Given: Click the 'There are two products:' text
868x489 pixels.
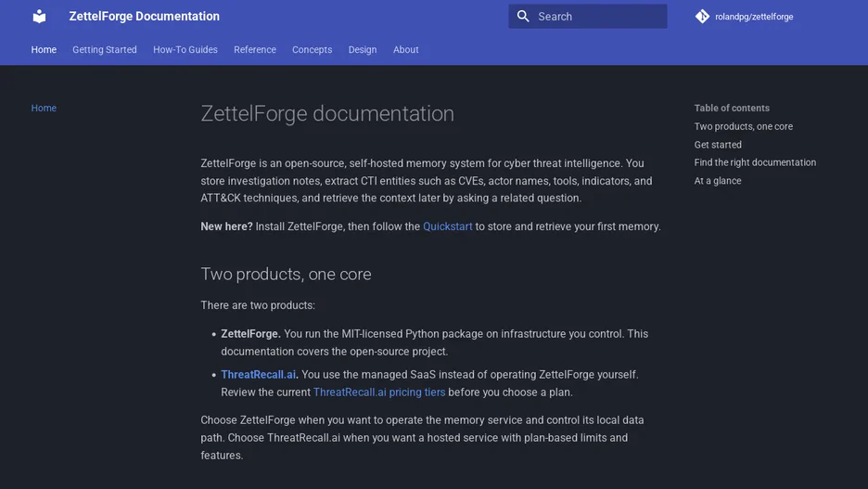Looking at the screenshot, I should pyautogui.click(x=258, y=305).
